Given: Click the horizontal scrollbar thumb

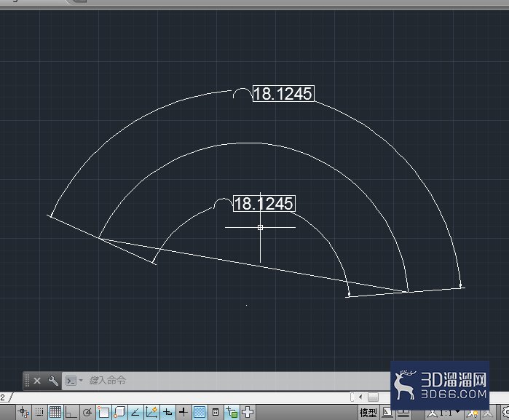Looking at the screenshot, I should click(x=373, y=397).
